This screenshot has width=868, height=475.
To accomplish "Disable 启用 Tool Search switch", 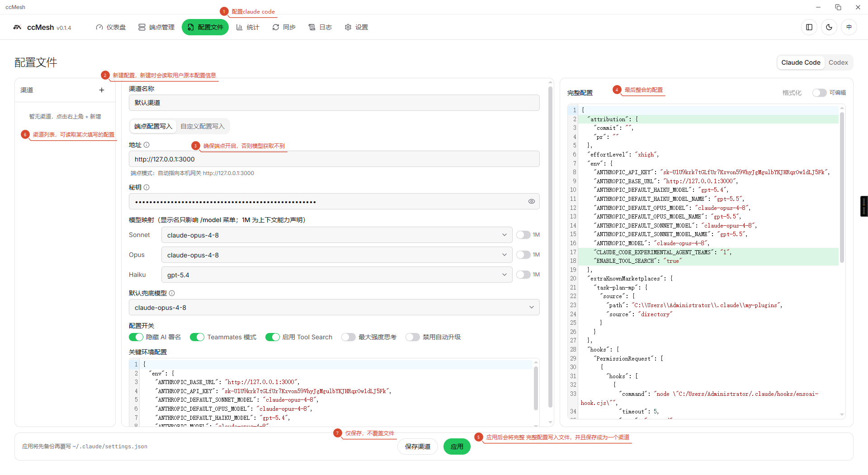I will pos(273,337).
